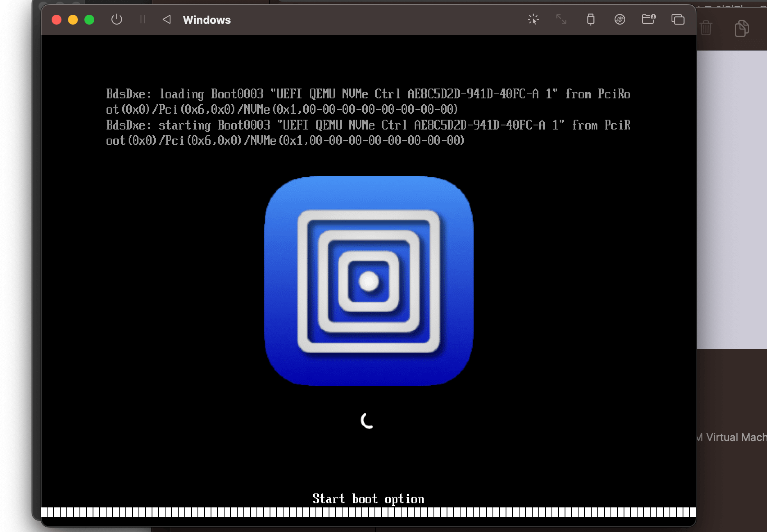Click the restart triangle icon beside the Windows title
767x532 pixels.
(166, 19)
